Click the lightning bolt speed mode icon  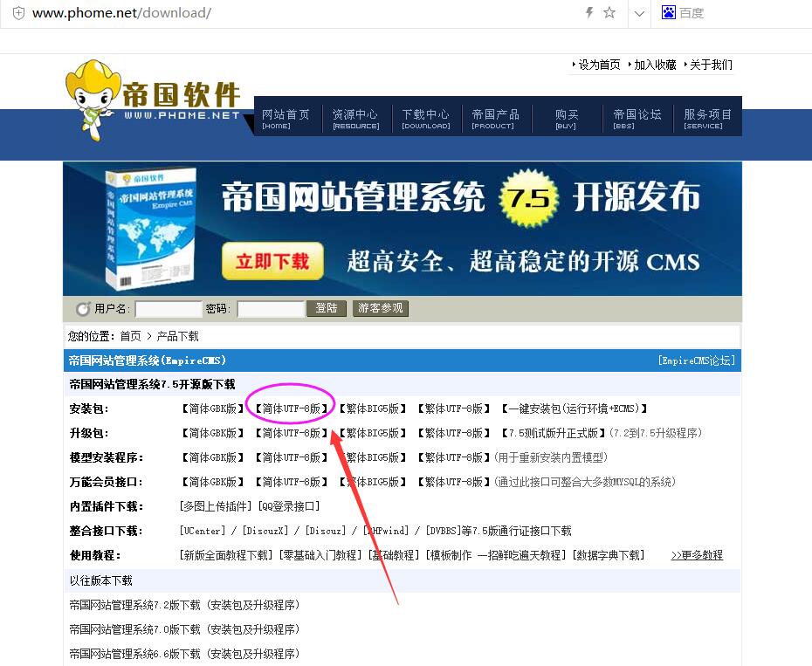[589, 12]
